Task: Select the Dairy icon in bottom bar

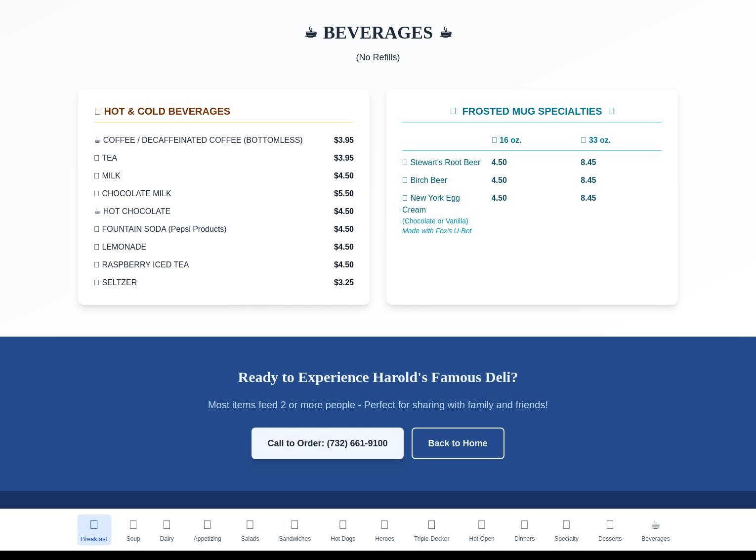Action: click(x=167, y=530)
